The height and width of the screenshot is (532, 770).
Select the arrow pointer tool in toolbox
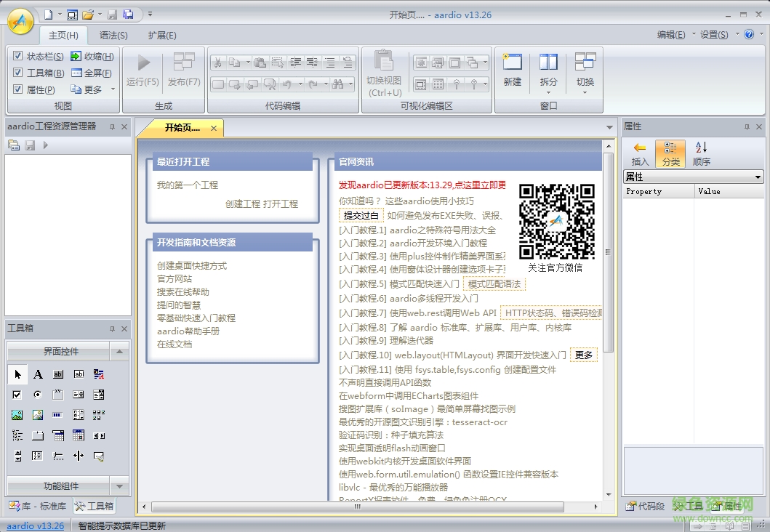17,374
